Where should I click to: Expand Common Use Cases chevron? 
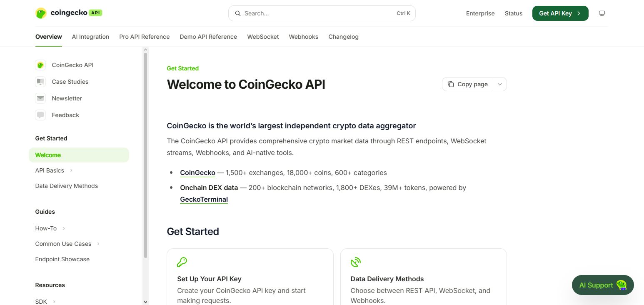(x=98, y=244)
